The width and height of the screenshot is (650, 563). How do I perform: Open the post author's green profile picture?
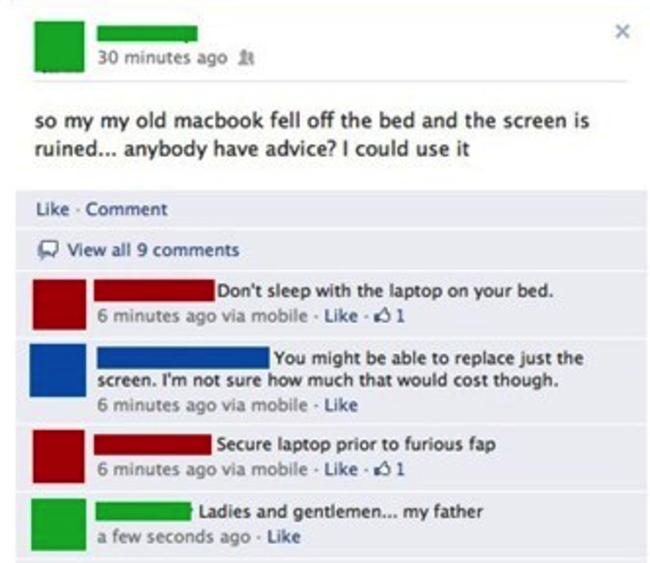tap(60, 46)
